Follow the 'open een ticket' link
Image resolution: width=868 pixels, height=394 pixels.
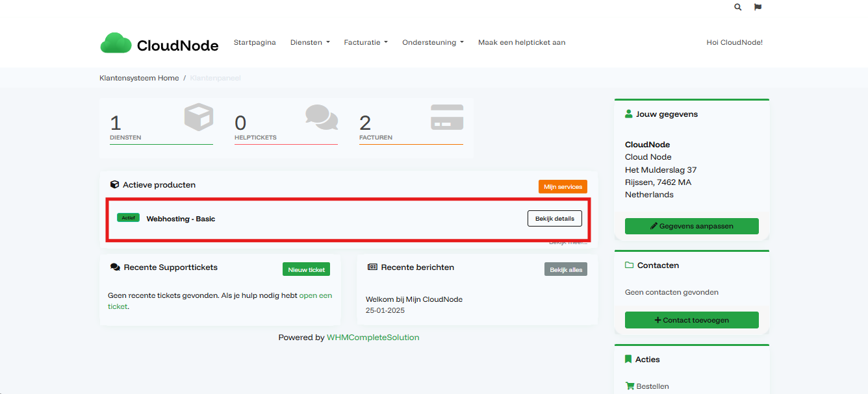click(x=316, y=295)
